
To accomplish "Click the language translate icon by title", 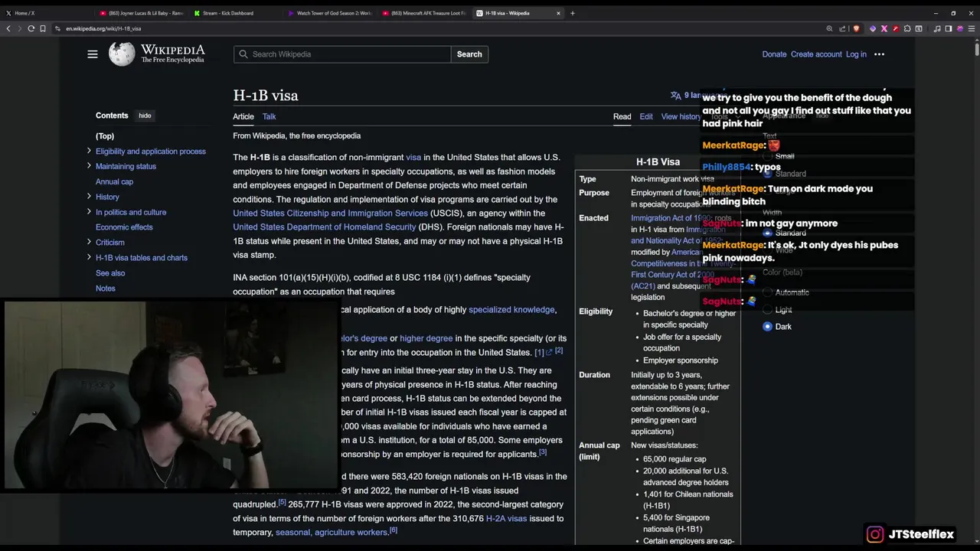I will click(x=675, y=96).
